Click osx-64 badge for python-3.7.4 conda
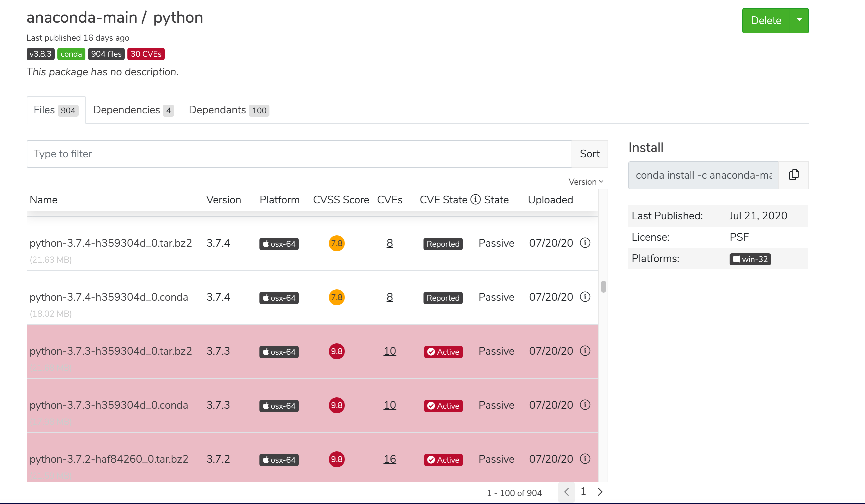865x504 pixels. (x=279, y=298)
